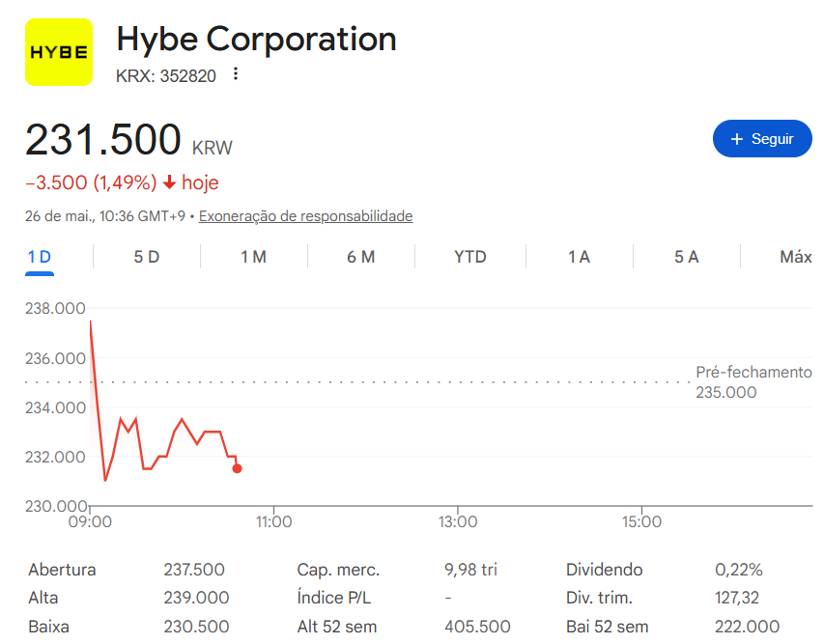Switch to the 5 D chart tab

pyautogui.click(x=147, y=257)
